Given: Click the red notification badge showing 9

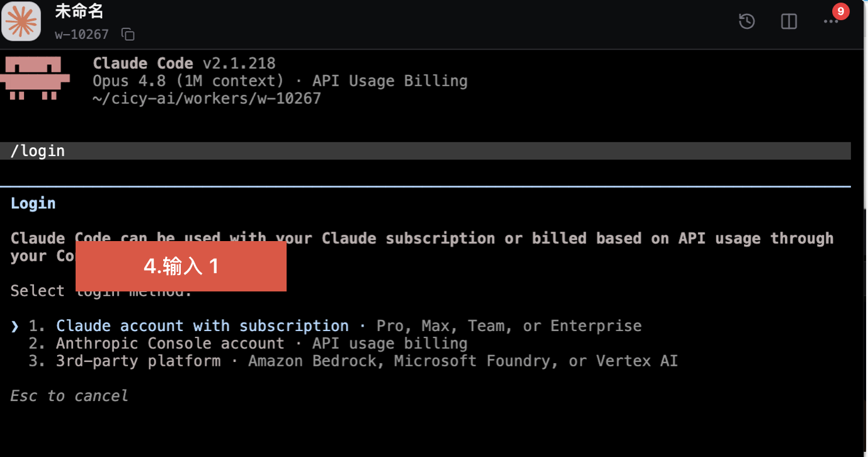Looking at the screenshot, I should click(x=840, y=11).
